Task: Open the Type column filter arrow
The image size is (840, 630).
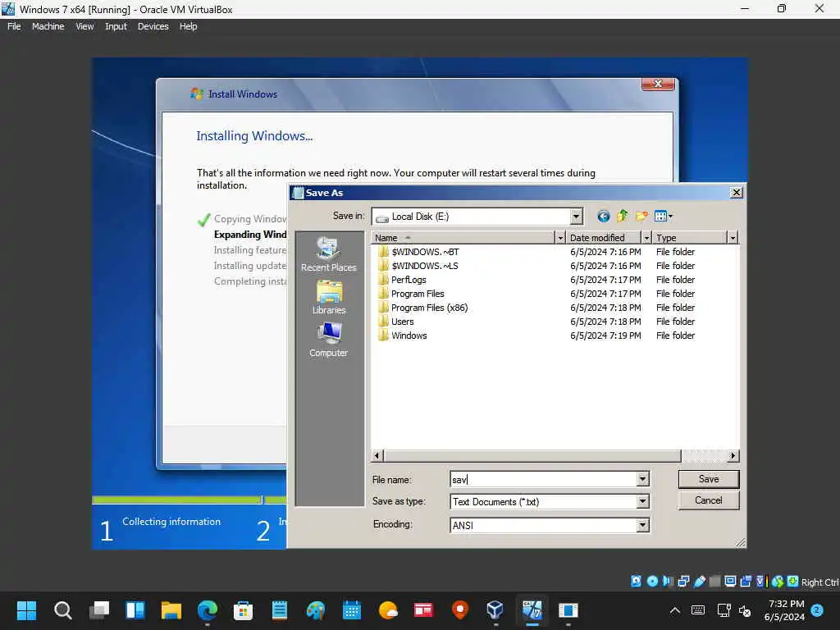Action: click(x=733, y=238)
